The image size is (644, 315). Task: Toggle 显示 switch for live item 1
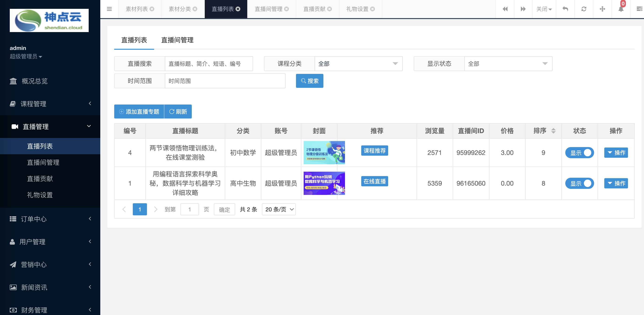click(579, 183)
